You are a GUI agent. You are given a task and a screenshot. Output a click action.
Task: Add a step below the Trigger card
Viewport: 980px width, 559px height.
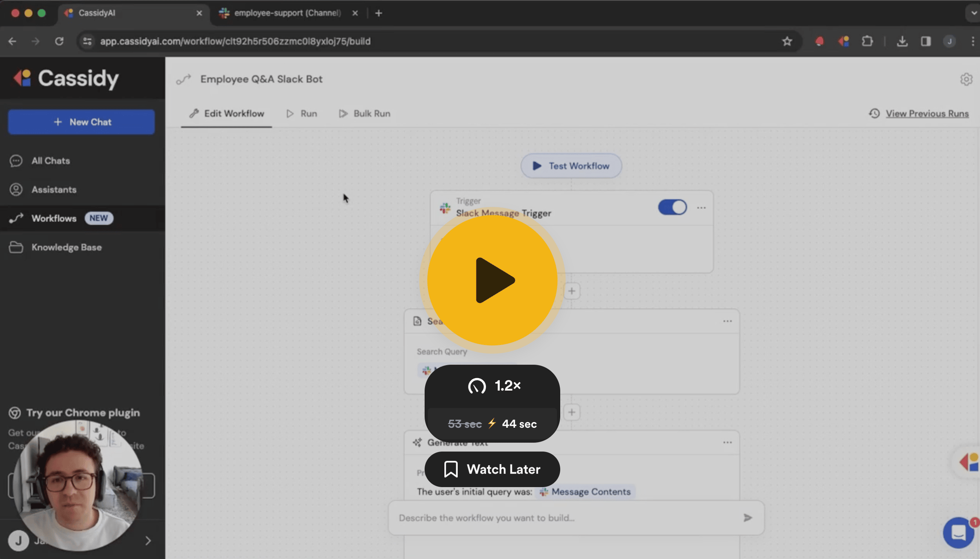pos(572,291)
